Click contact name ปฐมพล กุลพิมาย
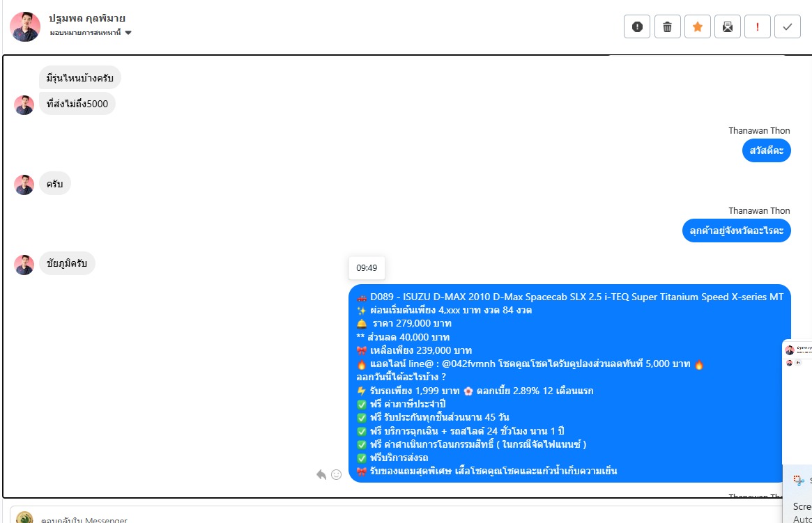812x523 pixels. [87, 19]
